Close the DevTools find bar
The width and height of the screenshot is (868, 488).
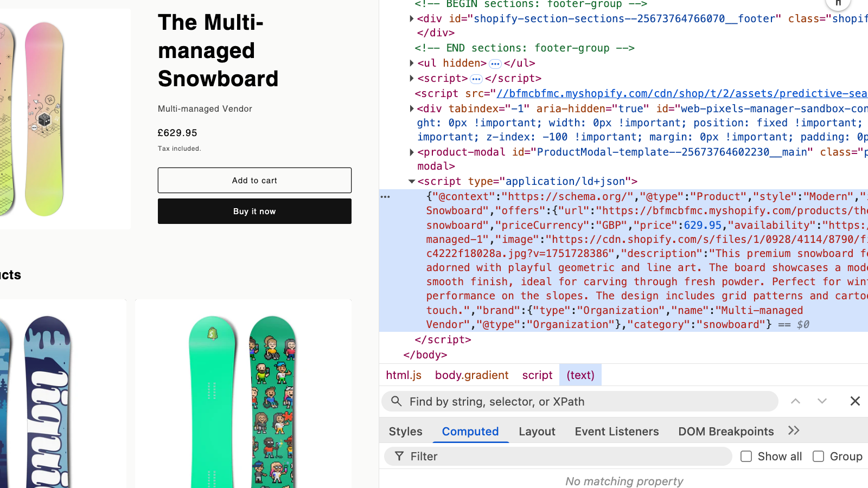click(855, 401)
